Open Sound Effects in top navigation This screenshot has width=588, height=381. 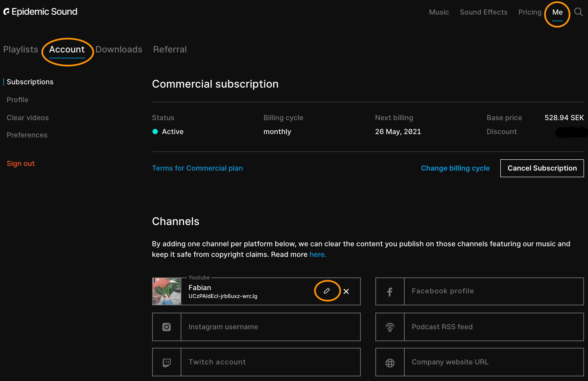point(483,12)
